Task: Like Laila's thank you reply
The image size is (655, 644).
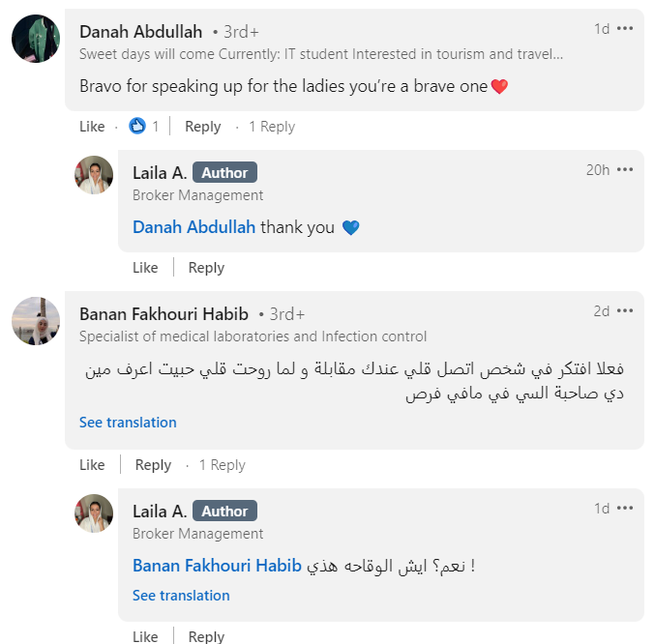Action: pyautogui.click(x=145, y=268)
